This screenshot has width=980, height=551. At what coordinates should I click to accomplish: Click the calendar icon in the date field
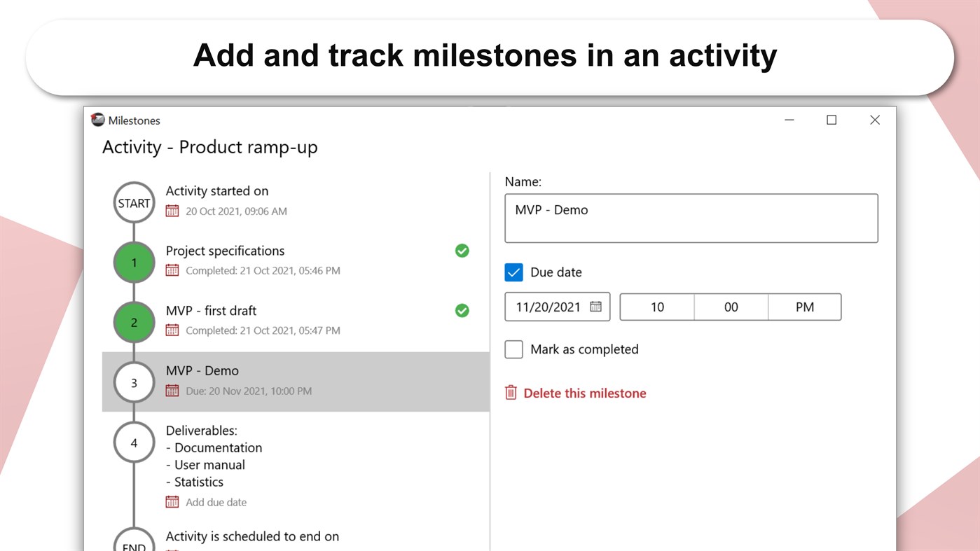pyautogui.click(x=595, y=307)
